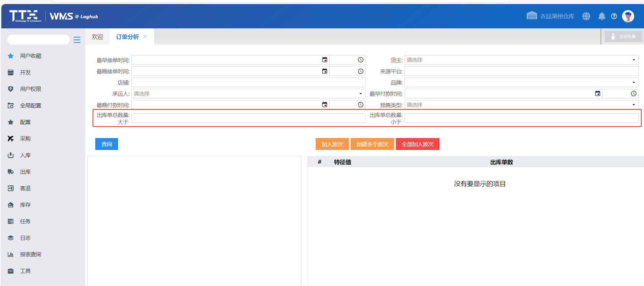
Task: Open clock time picker for 最晚付款时间
Action: [x=361, y=105]
